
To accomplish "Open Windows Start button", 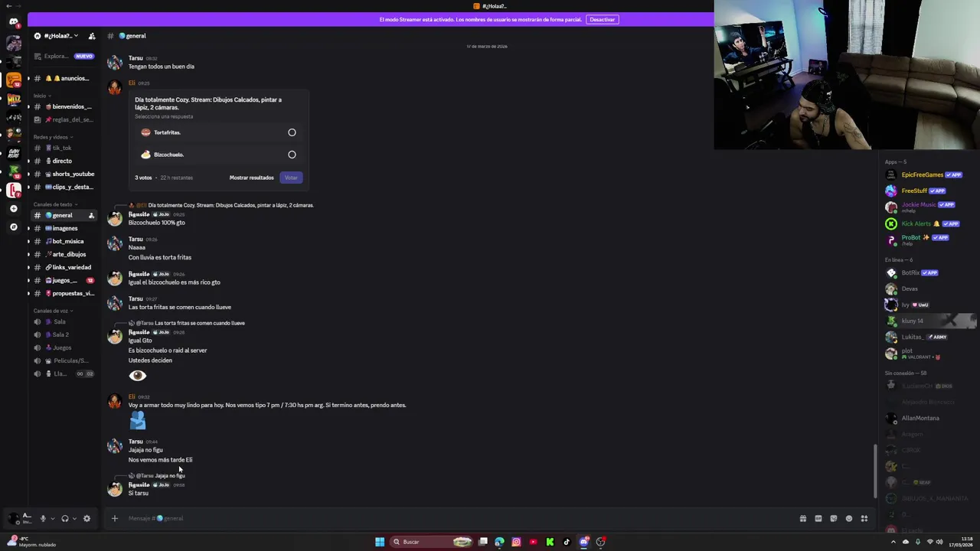I will [x=379, y=542].
